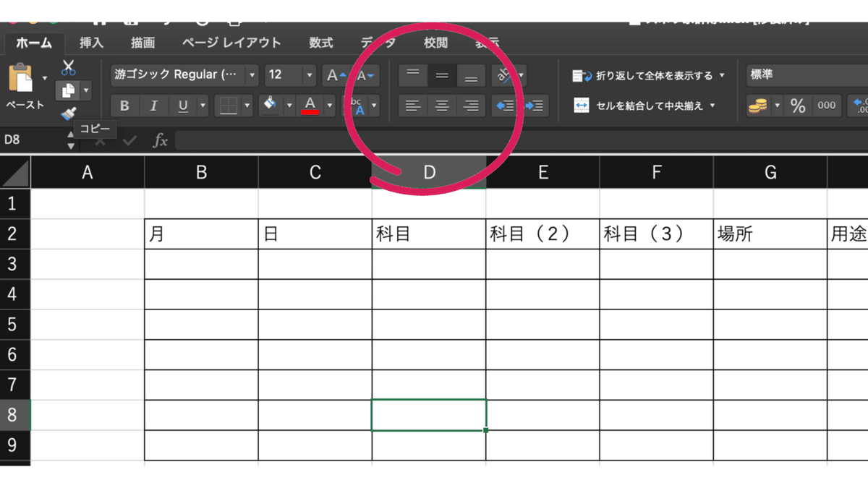
Task: Switch to the 校閲 ribbon tab
Action: pyautogui.click(x=435, y=43)
